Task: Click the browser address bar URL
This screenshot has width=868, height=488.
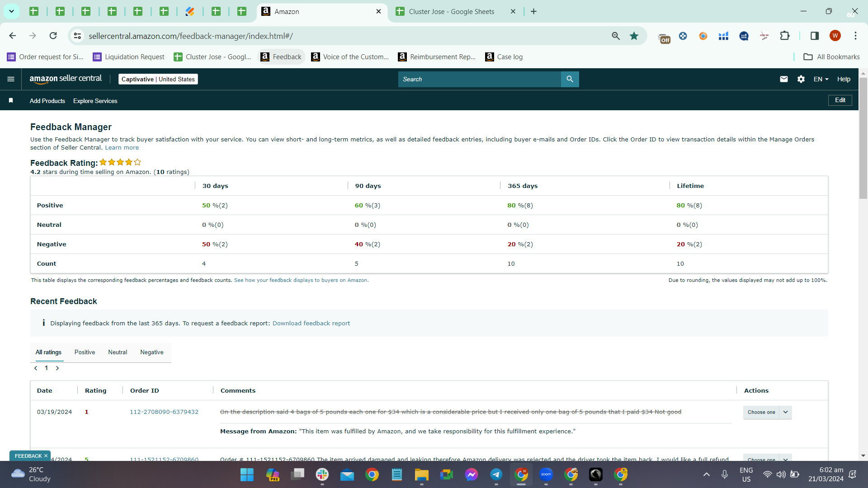Action: pos(191,36)
